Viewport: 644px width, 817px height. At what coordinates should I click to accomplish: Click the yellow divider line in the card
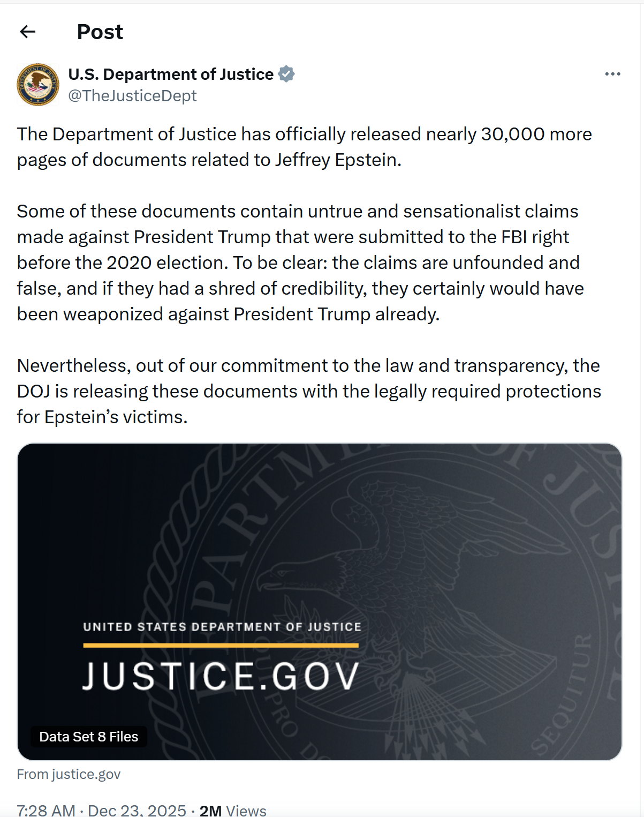(221, 646)
